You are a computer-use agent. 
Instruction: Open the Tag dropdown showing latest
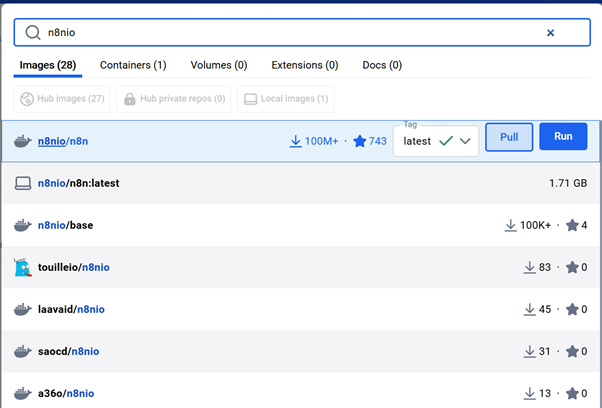pyautogui.click(x=436, y=141)
